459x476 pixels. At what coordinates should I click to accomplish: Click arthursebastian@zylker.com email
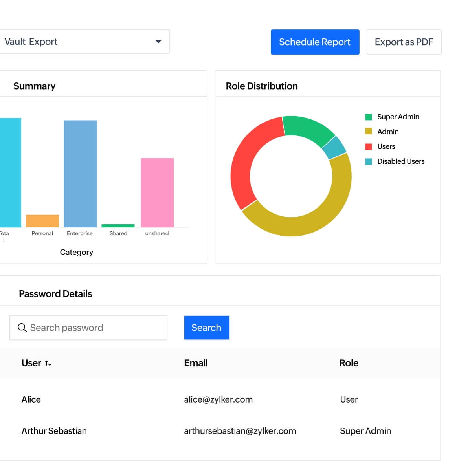pyautogui.click(x=240, y=431)
